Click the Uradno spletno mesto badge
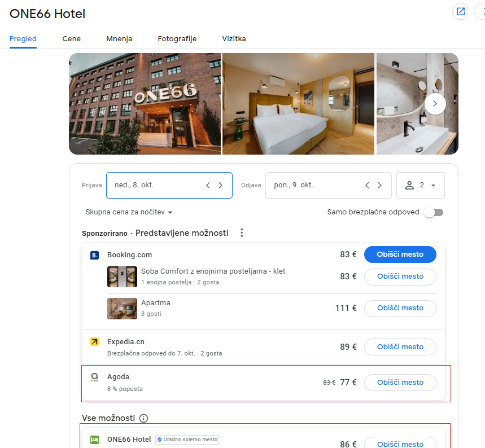The height and width of the screenshot is (448, 485). tap(187, 440)
